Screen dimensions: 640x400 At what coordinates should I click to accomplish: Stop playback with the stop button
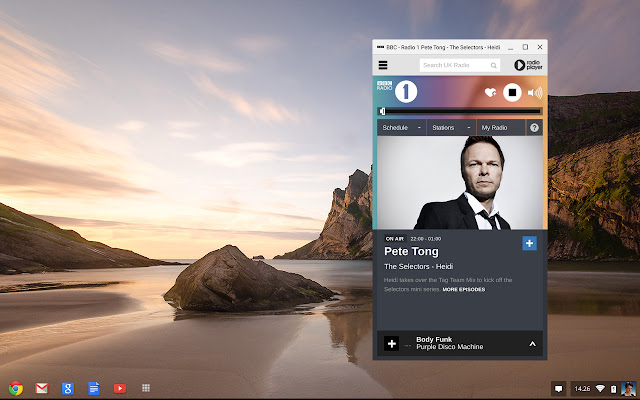(512, 93)
